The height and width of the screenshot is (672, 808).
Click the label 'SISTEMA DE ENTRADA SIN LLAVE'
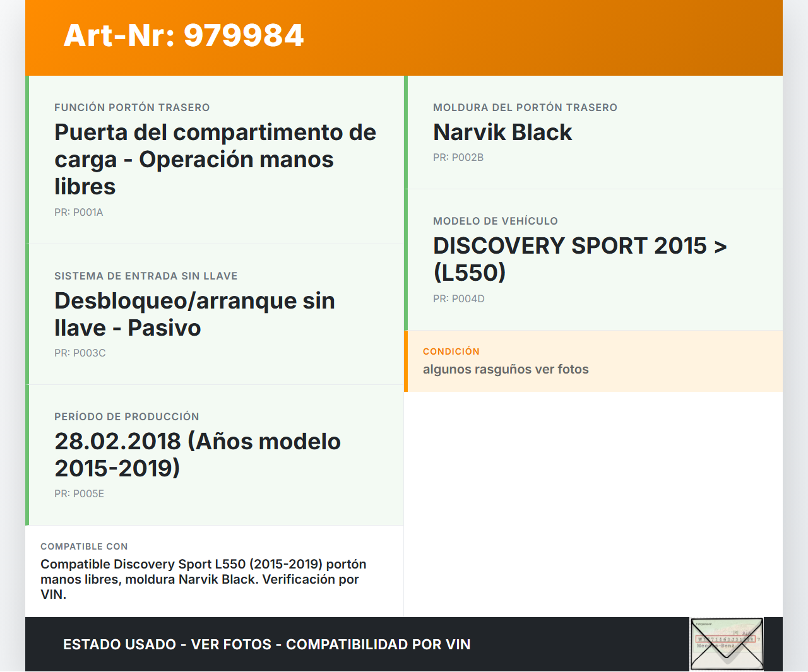click(146, 276)
